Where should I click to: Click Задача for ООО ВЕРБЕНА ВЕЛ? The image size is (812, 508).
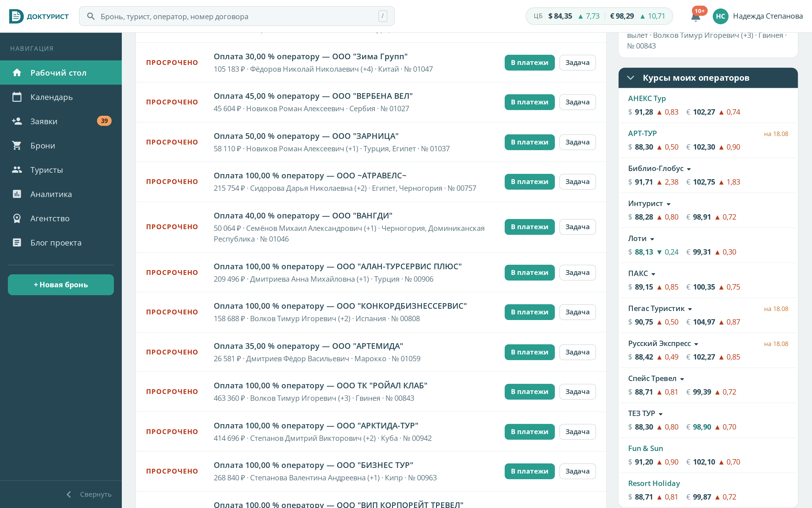tap(577, 102)
